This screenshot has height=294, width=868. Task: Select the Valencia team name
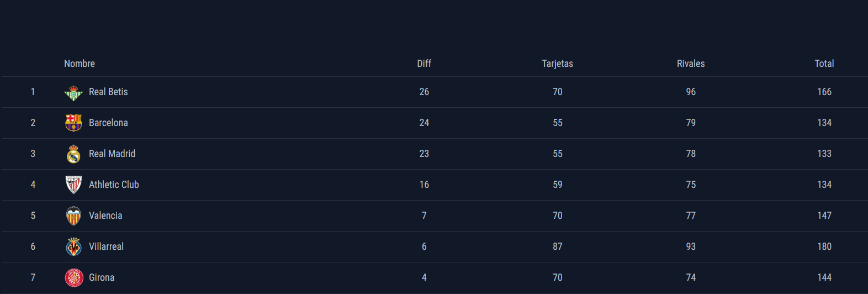click(x=105, y=216)
